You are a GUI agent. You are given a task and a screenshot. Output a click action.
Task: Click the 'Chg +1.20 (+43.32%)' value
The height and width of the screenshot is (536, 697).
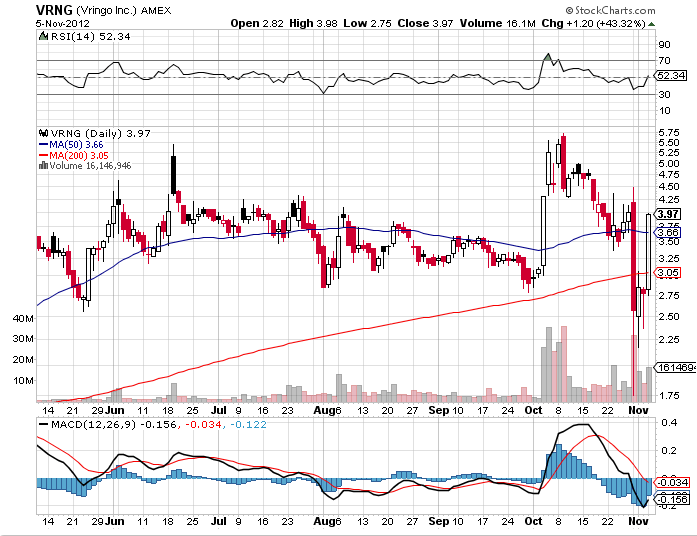(593, 24)
